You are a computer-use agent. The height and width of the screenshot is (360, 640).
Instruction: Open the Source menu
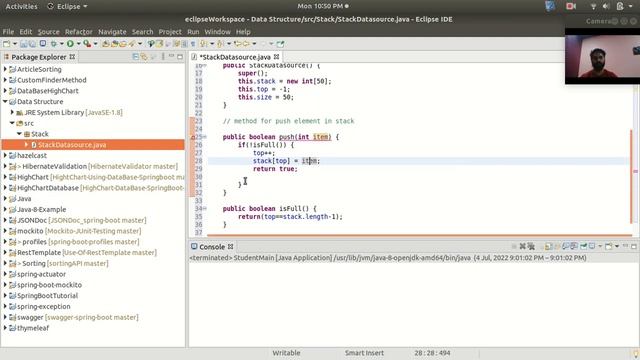pyautogui.click(x=49, y=31)
